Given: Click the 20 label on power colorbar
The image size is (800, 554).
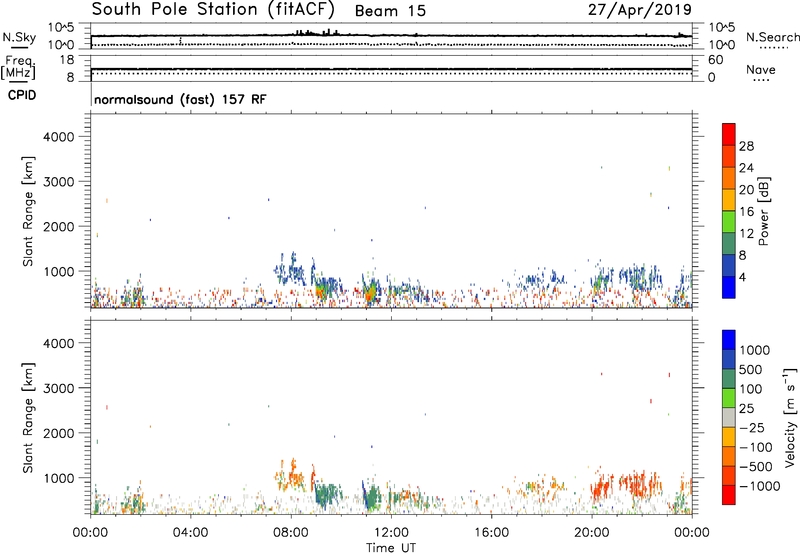Looking at the screenshot, I should 746,190.
